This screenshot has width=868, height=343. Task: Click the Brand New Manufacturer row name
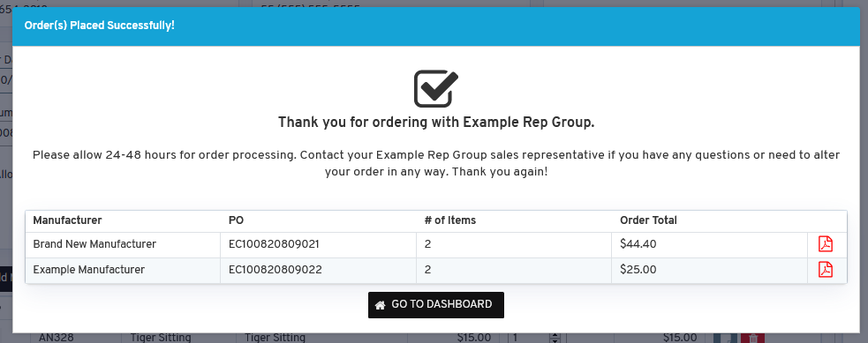pos(94,243)
